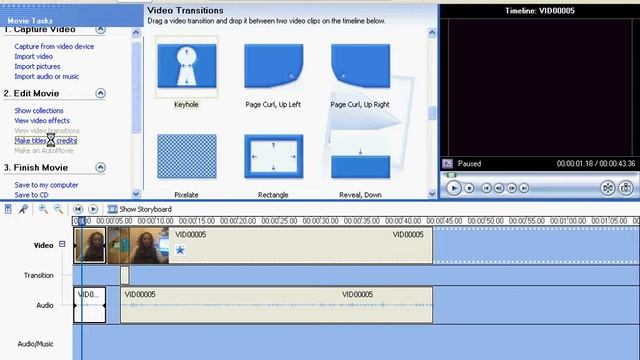Select the short VID0... audio clip

click(90, 305)
